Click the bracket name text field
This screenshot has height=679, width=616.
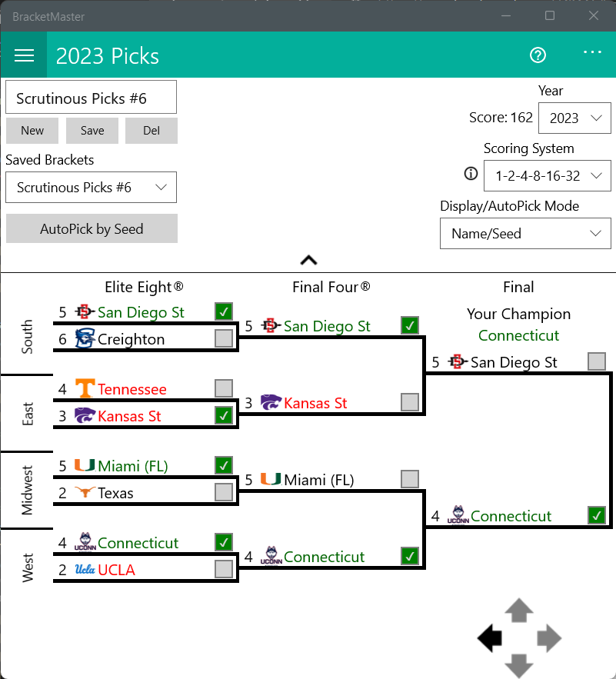coord(92,98)
